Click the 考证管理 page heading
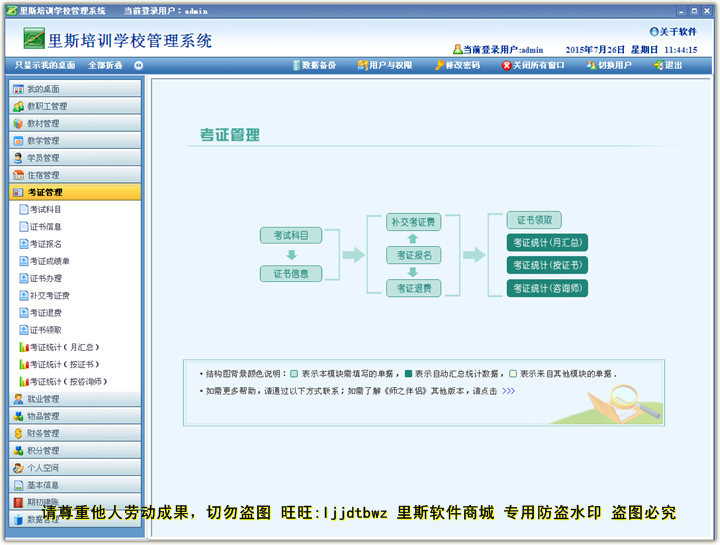Viewport: 720px width, 545px height. click(230, 135)
